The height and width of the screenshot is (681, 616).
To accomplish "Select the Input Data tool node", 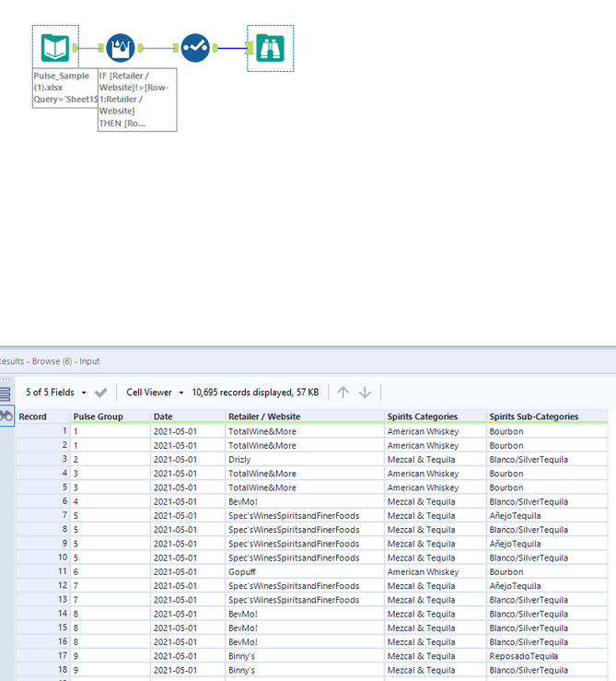I will (x=55, y=48).
